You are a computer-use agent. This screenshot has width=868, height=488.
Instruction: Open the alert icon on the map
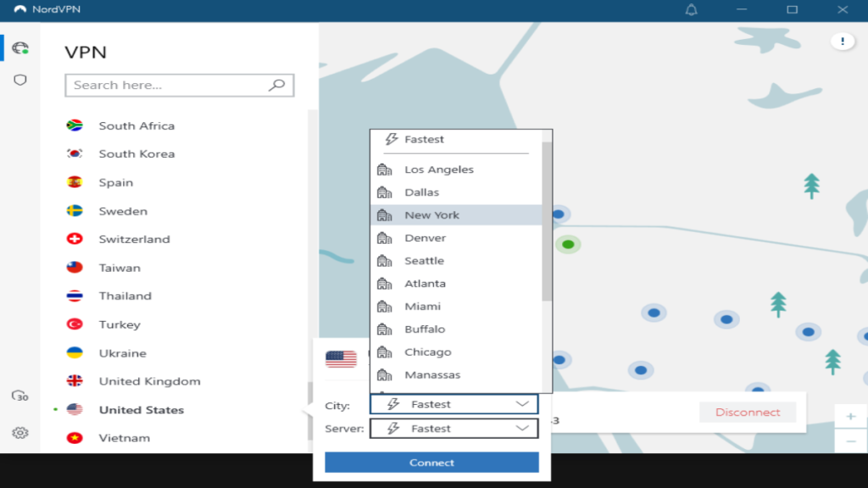[842, 40]
